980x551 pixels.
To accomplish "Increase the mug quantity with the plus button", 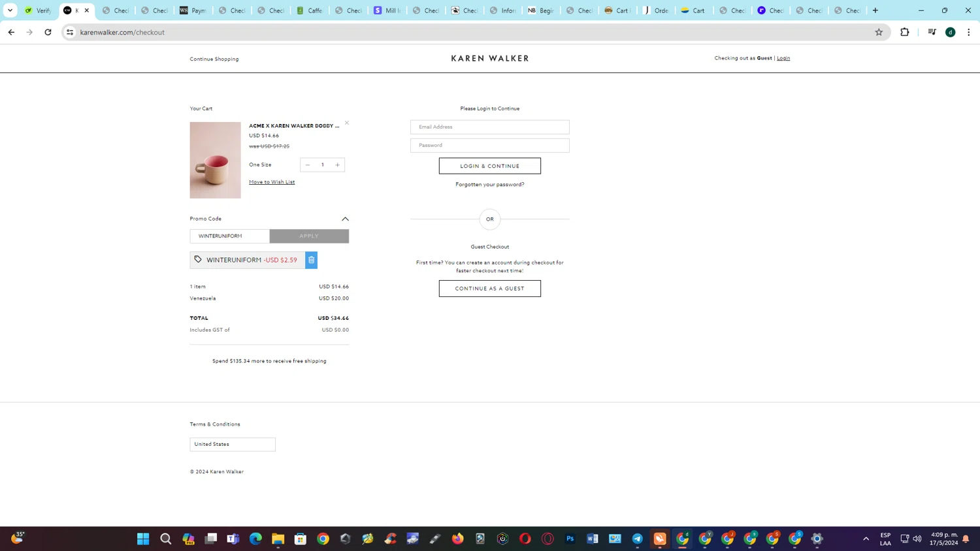I will [x=337, y=165].
